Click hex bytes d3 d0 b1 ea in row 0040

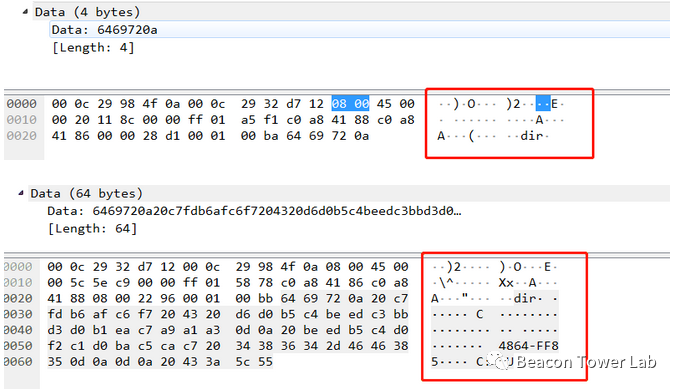pyautogui.click(x=89, y=330)
